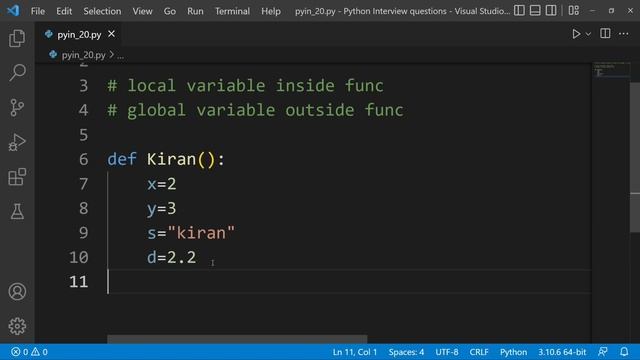Place the cursor on empty line 11
Screen dimensions: 640x360
coord(349,282)
